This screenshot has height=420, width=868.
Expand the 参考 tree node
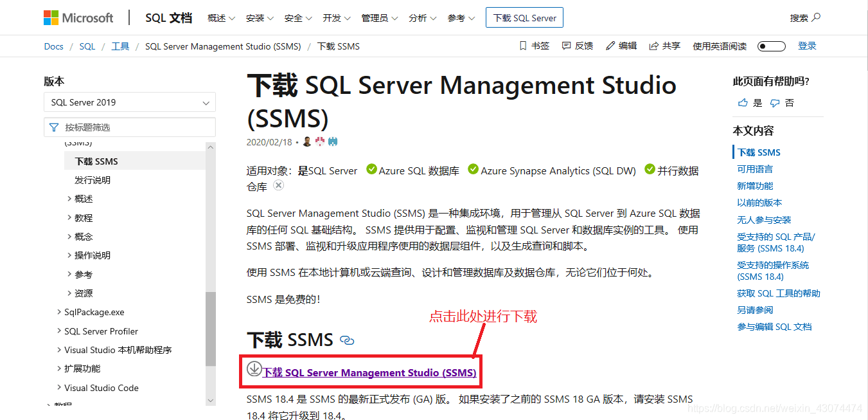(x=69, y=274)
